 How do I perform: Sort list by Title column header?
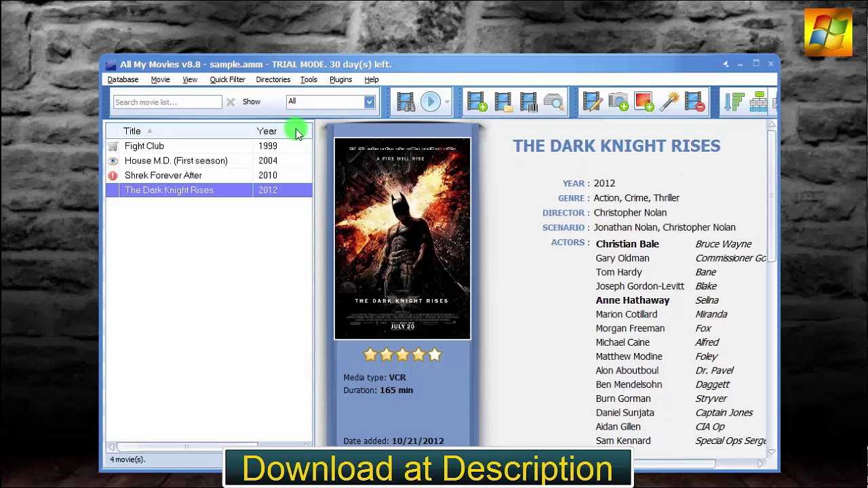132,131
